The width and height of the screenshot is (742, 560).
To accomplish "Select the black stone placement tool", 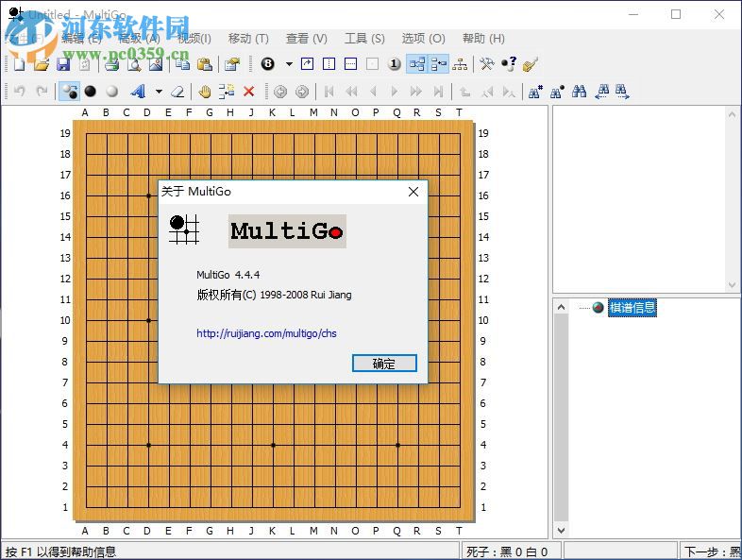I will pos(91,91).
